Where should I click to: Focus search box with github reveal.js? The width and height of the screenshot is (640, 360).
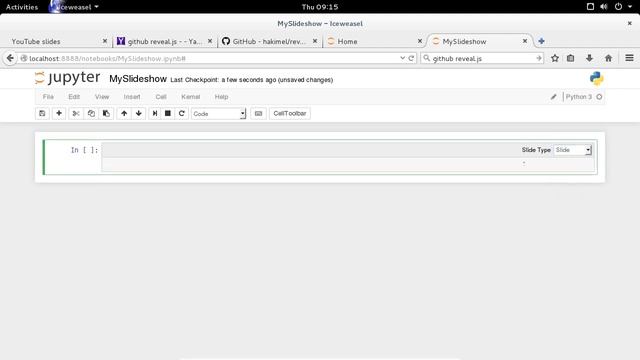pyautogui.click(x=482, y=58)
